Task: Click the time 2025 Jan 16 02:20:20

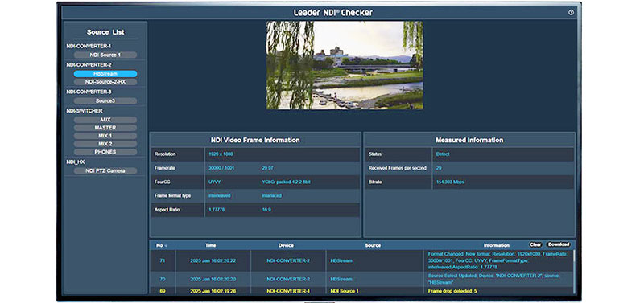Action: click(x=213, y=279)
